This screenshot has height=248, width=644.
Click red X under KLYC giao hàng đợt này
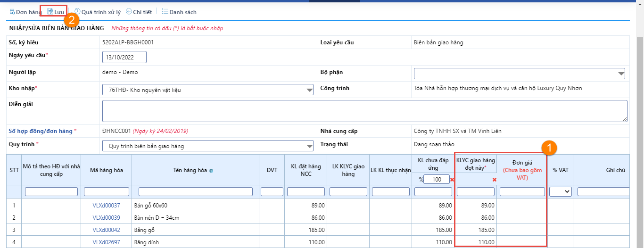click(494, 180)
